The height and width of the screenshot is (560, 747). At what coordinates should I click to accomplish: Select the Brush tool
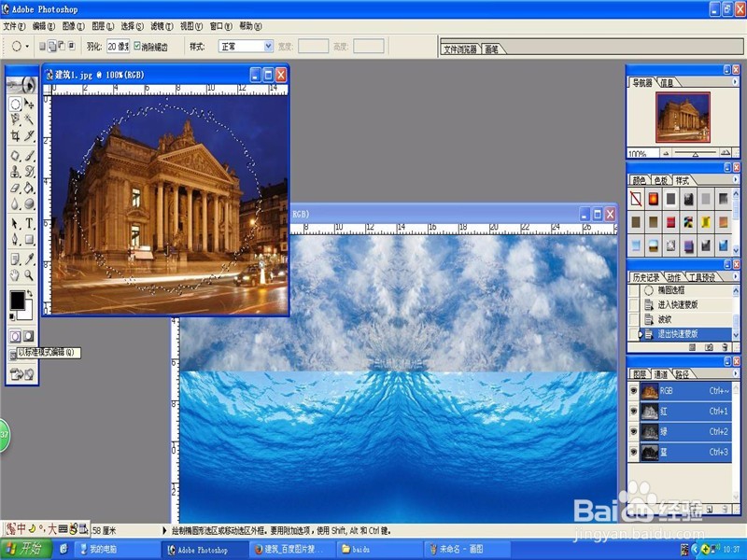30,156
